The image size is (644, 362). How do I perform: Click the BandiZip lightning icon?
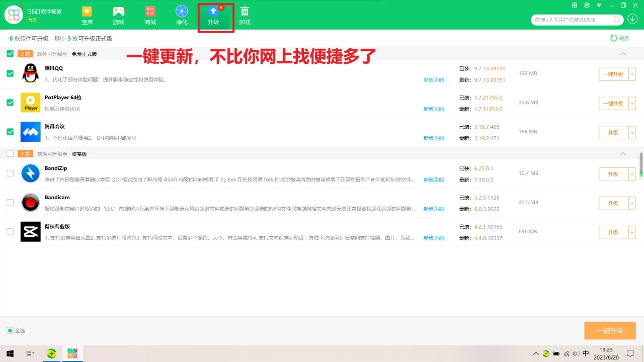(30, 173)
